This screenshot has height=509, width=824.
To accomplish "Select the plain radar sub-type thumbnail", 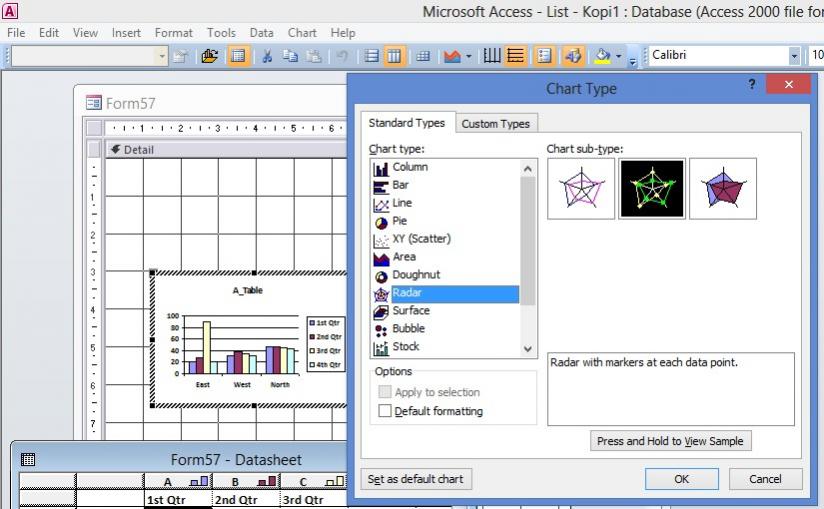I will pyautogui.click(x=581, y=189).
